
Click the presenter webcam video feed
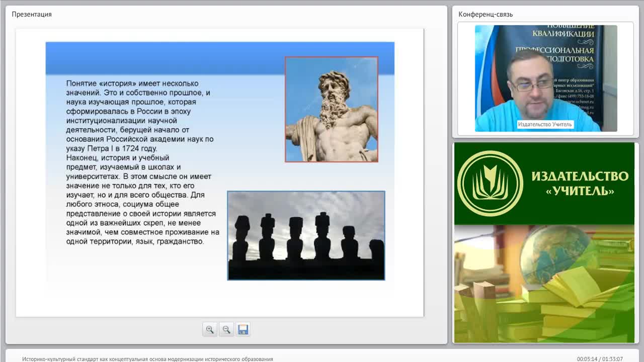click(x=546, y=78)
